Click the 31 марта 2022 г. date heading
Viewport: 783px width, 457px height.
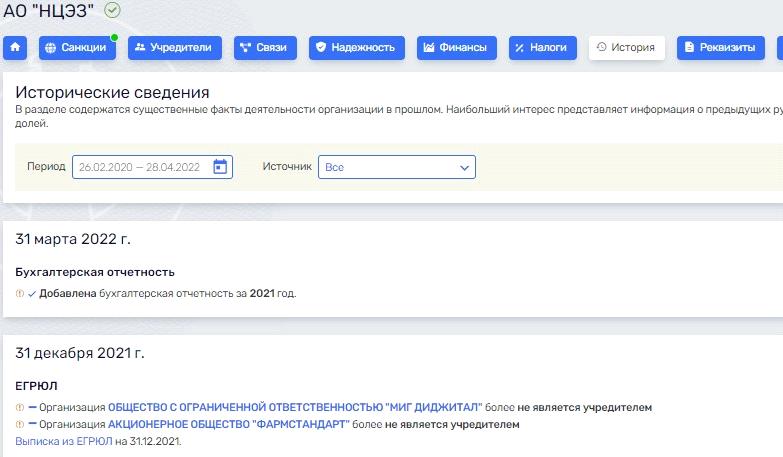click(73, 239)
